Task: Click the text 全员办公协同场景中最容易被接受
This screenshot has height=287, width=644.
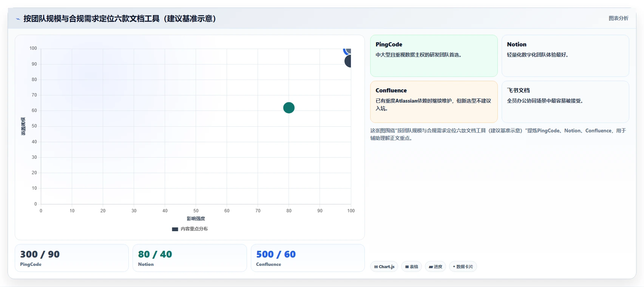Action: 545,101
